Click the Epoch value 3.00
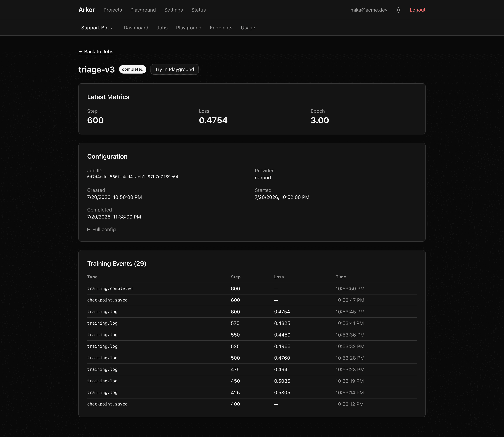This screenshot has width=504, height=437. 320,120
